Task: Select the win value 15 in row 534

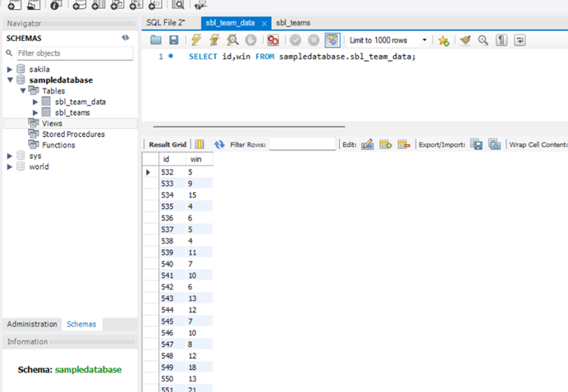Action: 199,195
